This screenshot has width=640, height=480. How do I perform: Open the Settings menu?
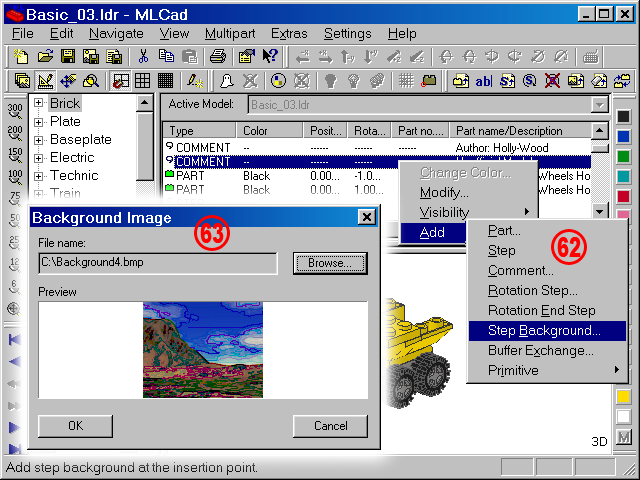[348, 33]
